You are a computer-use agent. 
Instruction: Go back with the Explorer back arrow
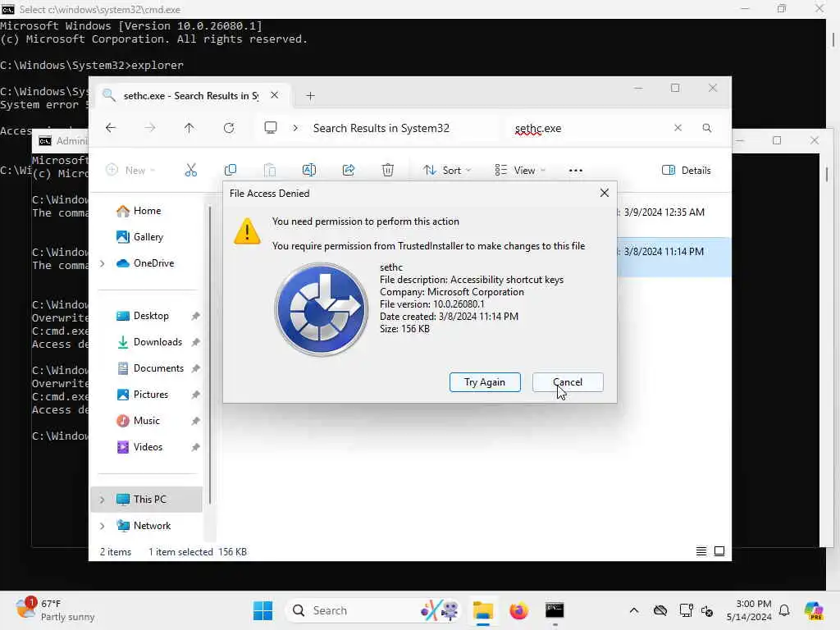[x=111, y=128]
